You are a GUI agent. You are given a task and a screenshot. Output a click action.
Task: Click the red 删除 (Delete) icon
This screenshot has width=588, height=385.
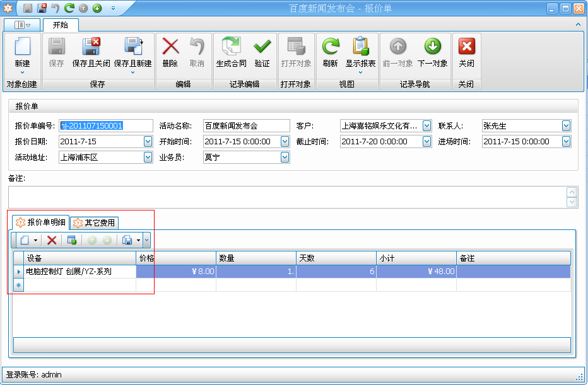[170, 47]
